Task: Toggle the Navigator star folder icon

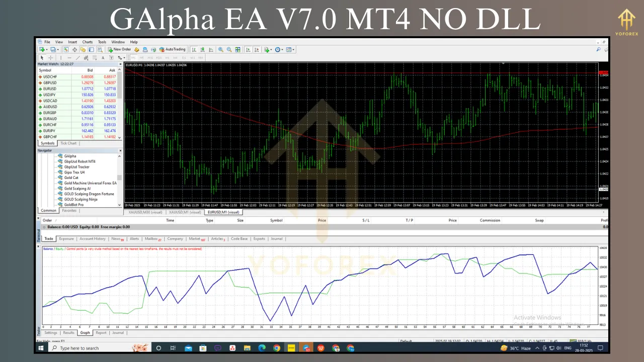Action: (83, 49)
